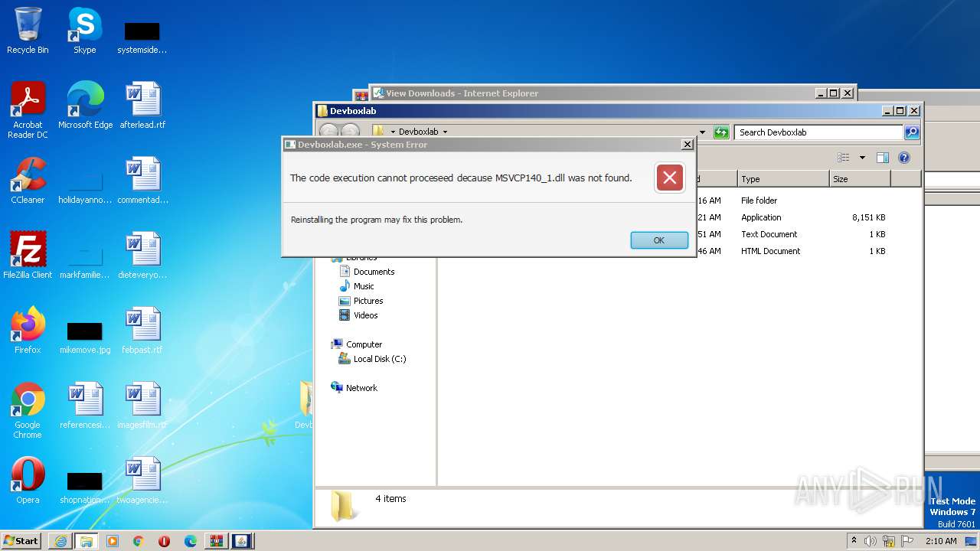Screen dimensions: 980x551
Task: Open Microsoft Edge desktop shortcut
Action: [85, 106]
